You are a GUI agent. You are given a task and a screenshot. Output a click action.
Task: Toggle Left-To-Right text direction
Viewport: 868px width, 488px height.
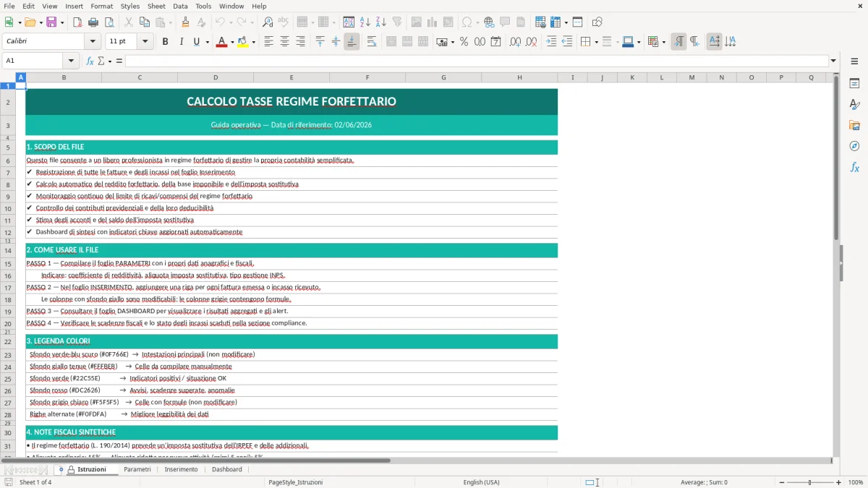(678, 42)
